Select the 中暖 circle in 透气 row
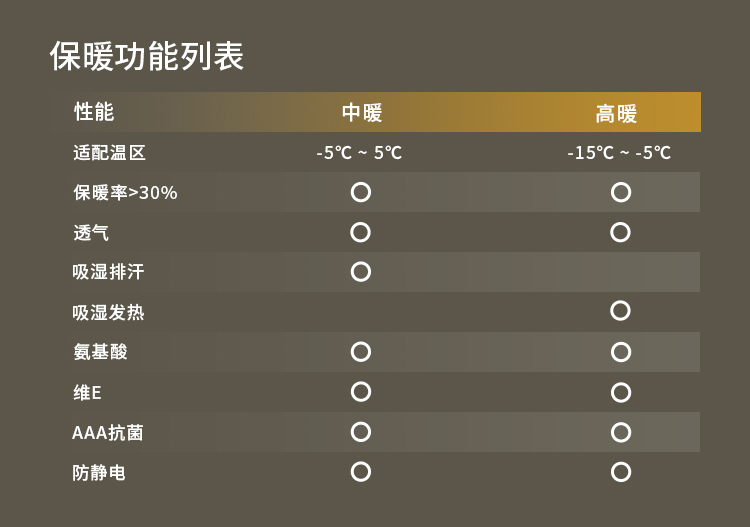 [361, 232]
